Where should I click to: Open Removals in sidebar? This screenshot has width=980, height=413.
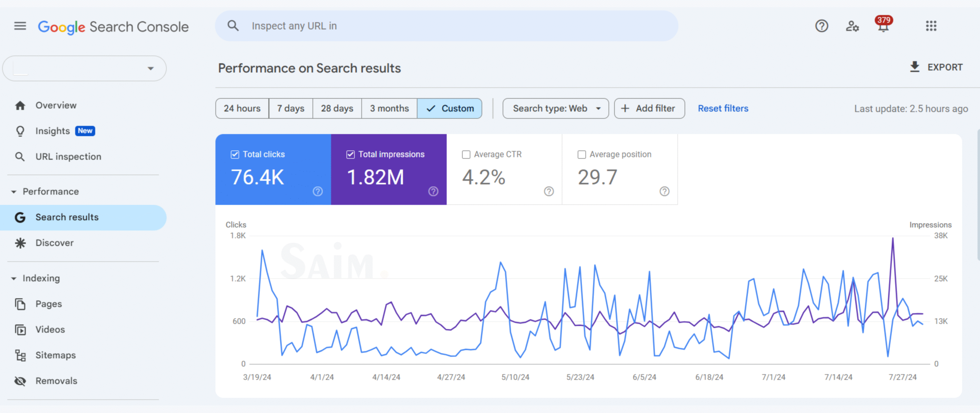click(x=56, y=381)
